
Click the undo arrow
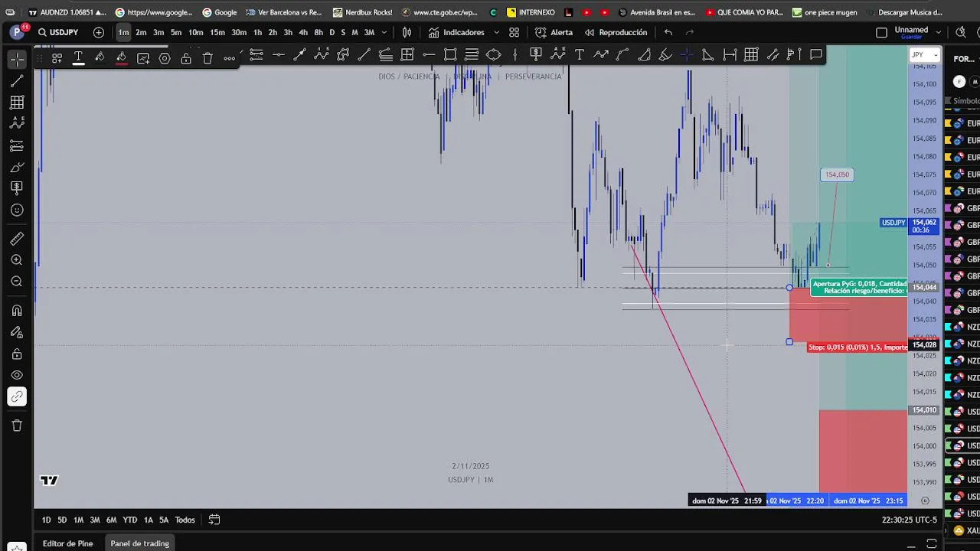click(x=668, y=32)
